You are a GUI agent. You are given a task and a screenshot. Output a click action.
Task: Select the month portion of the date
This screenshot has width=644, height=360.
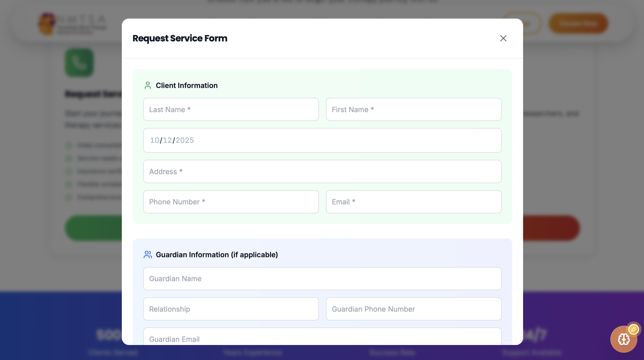(x=155, y=140)
